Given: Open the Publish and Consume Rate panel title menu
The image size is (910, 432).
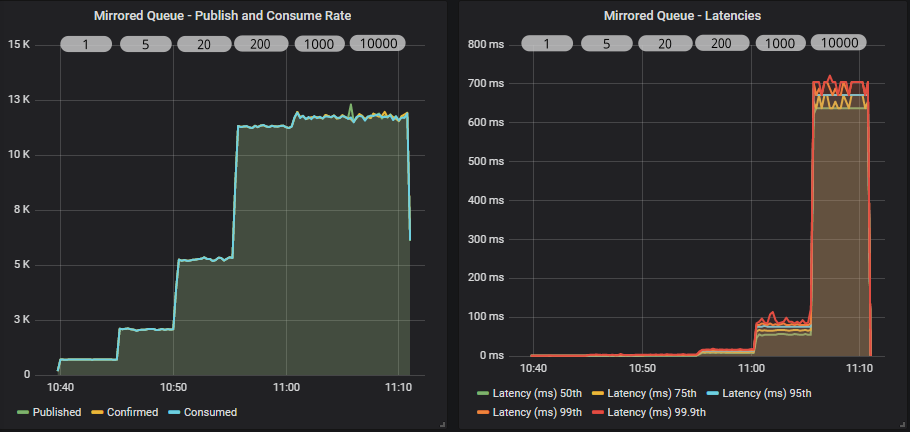Looking at the screenshot, I should coord(228,15).
